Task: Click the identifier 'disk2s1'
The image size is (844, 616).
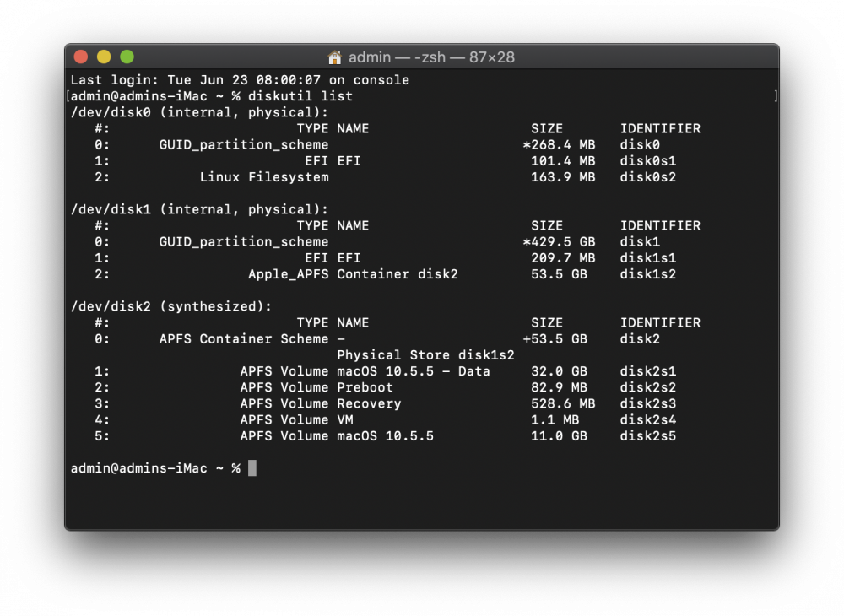Action: 648,370
